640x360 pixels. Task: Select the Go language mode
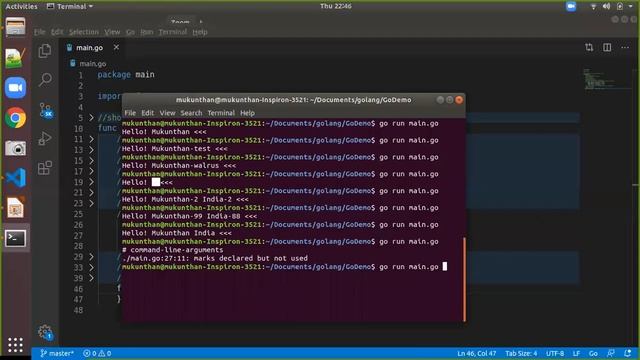click(x=593, y=353)
